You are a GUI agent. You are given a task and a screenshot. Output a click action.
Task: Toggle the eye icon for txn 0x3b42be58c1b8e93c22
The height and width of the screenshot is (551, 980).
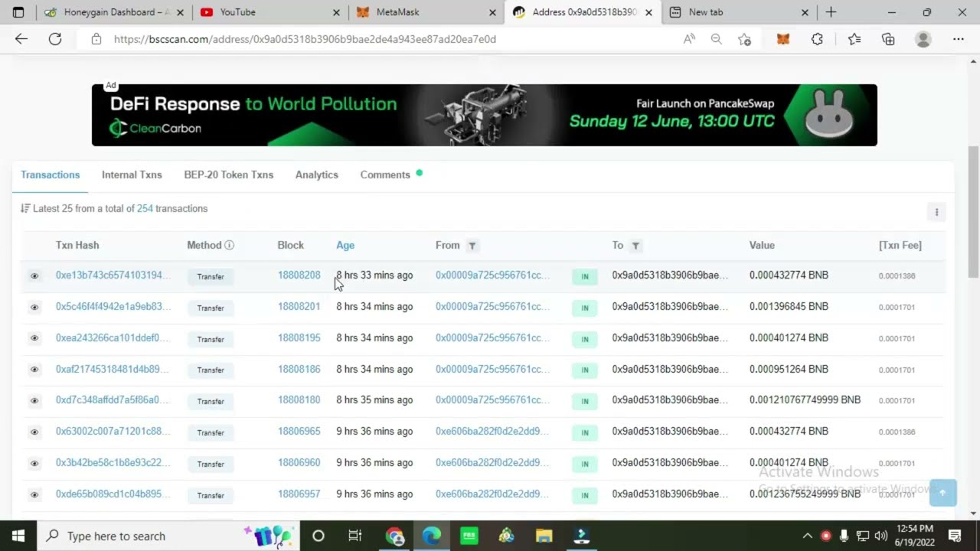coord(34,463)
